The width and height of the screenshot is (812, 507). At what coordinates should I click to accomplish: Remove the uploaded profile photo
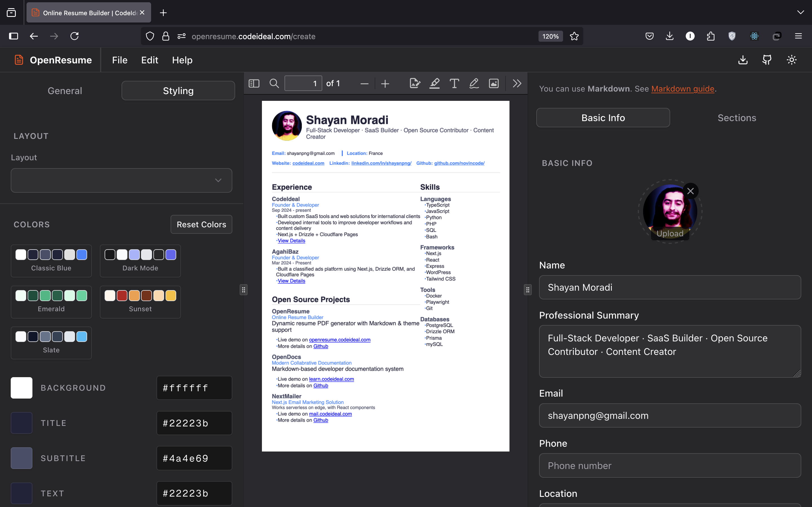(690, 191)
